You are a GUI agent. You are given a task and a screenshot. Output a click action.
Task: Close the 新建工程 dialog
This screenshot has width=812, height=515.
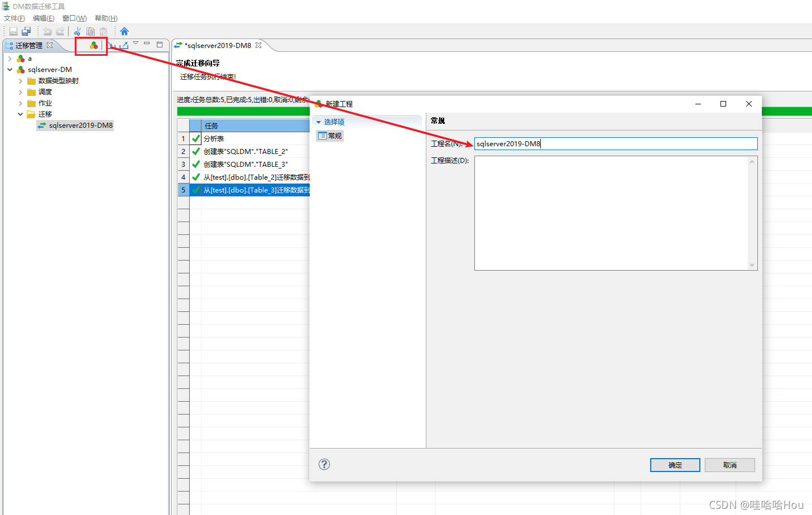click(x=749, y=104)
